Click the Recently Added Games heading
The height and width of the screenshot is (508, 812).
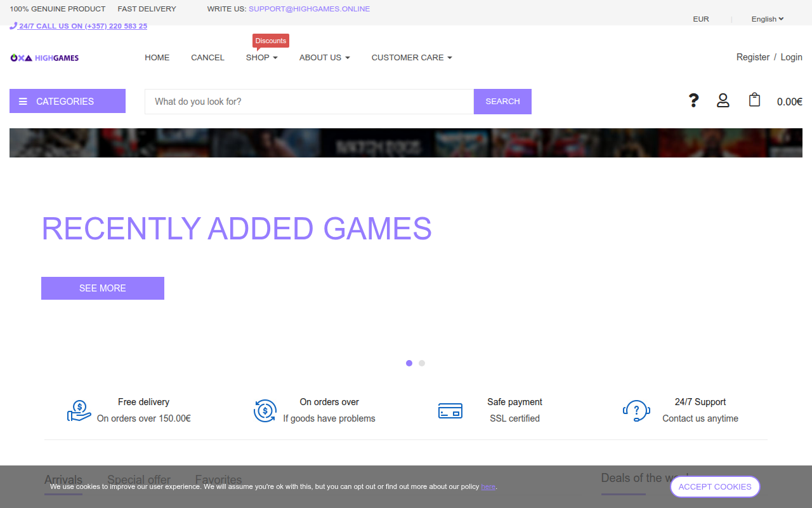pos(237,229)
